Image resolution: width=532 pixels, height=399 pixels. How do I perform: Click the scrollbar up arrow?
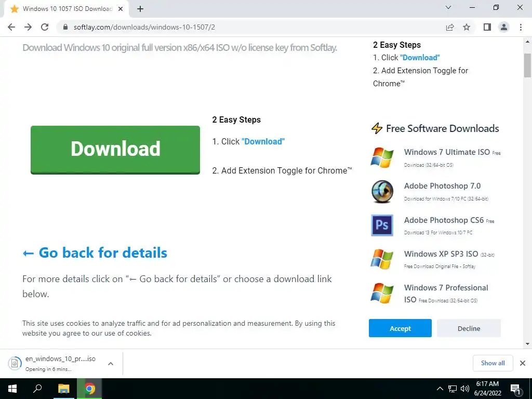click(x=527, y=42)
